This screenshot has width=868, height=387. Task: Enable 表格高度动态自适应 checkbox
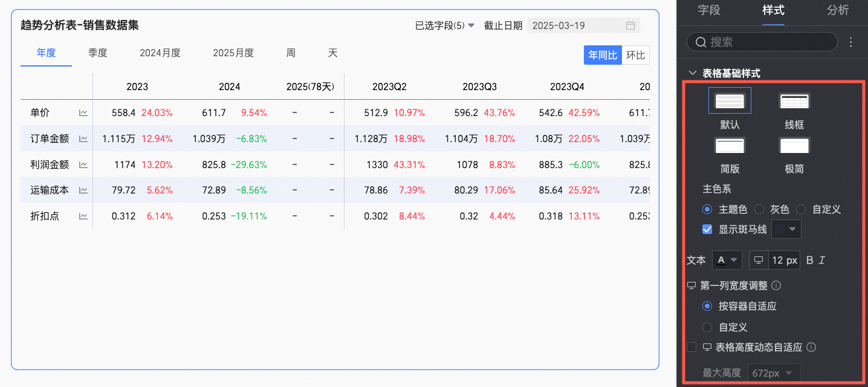[692, 347]
